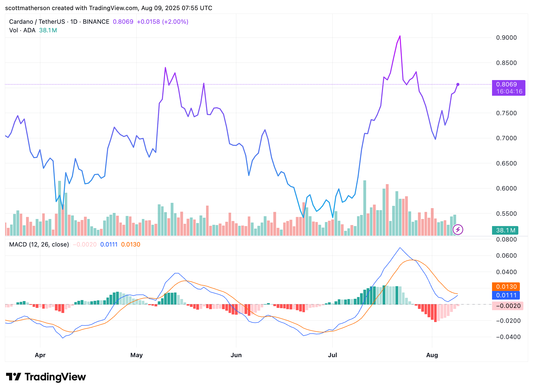Click the May marker on time axis
The image size is (533, 392).
click(x=137, y=355)
